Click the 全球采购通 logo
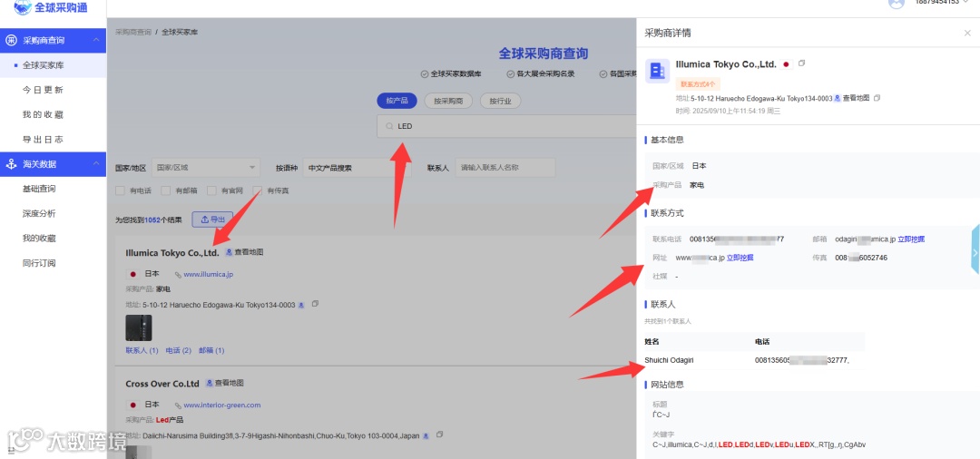This screenshot has height=459, width=980. click(51, 7)
